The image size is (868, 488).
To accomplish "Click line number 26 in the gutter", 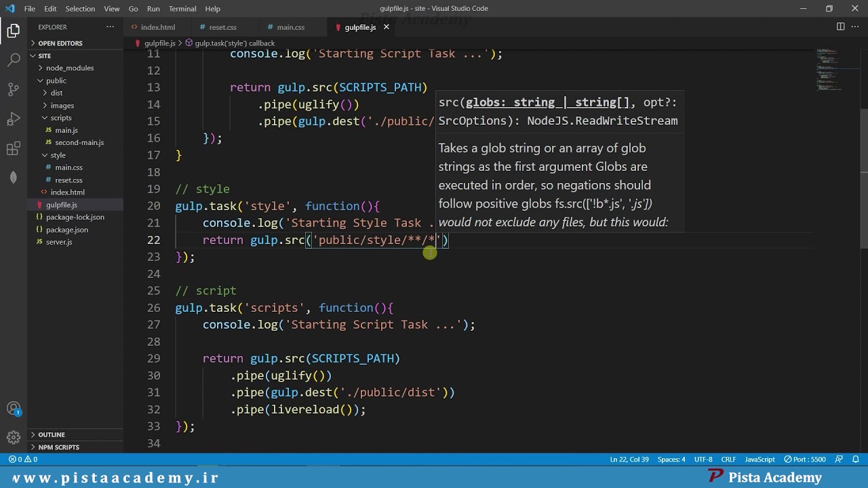I will pyautogui.click(x=153, y=308).
